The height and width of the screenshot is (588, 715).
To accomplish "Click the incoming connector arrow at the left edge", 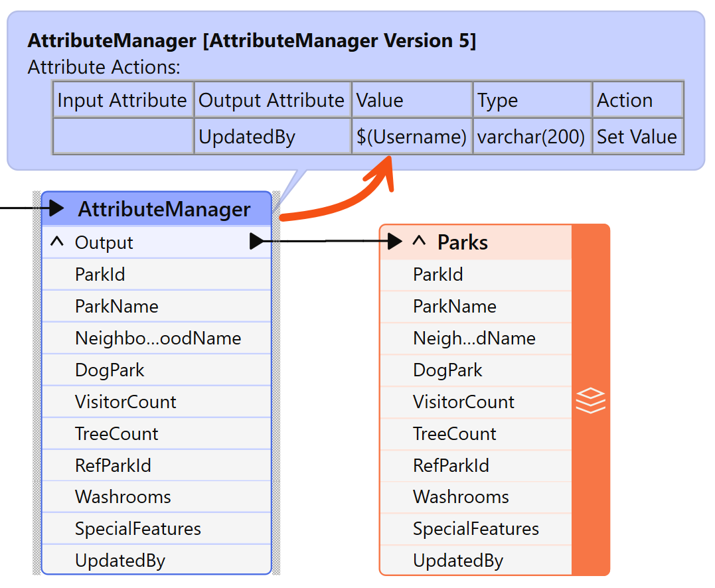I will click(x=20, y=208).
